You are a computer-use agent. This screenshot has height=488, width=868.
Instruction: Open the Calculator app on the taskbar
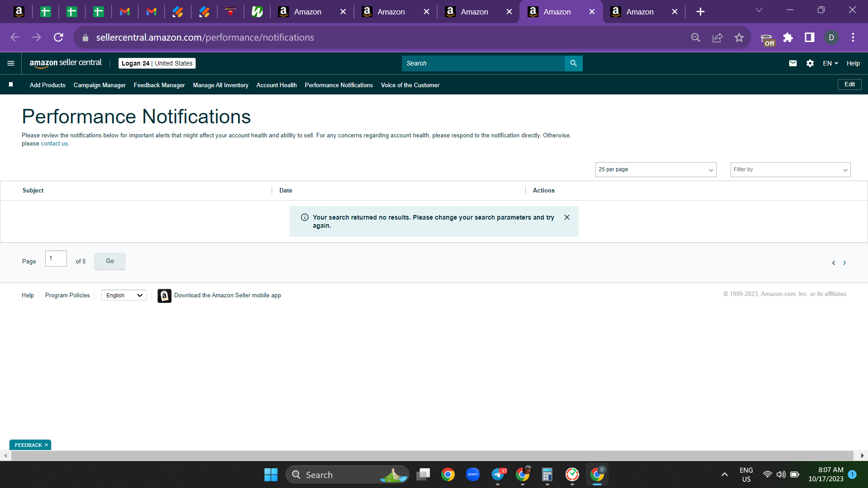pos(547,474)
